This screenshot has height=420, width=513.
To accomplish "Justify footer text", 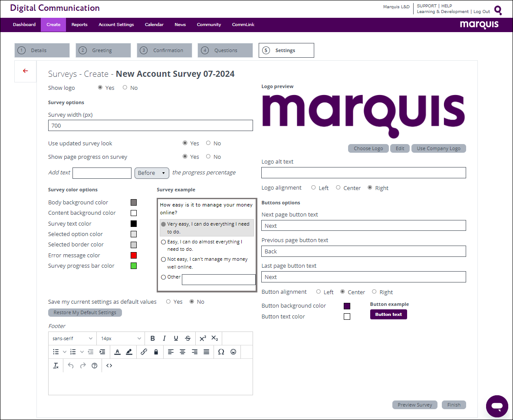I will click(x=207, y=351).
